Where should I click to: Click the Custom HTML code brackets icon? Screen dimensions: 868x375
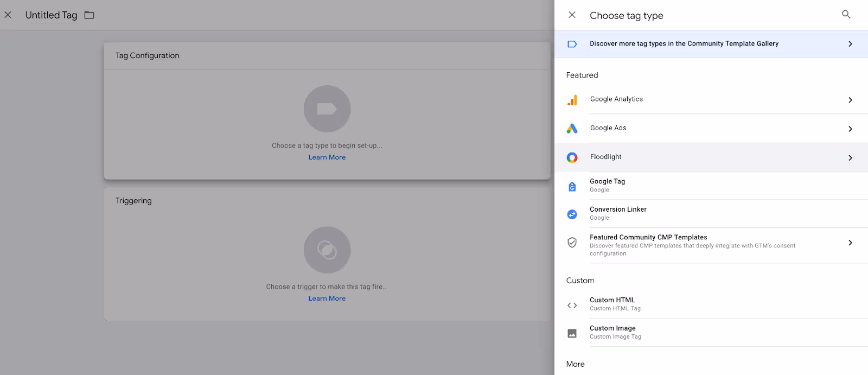[x=572, y=306]
